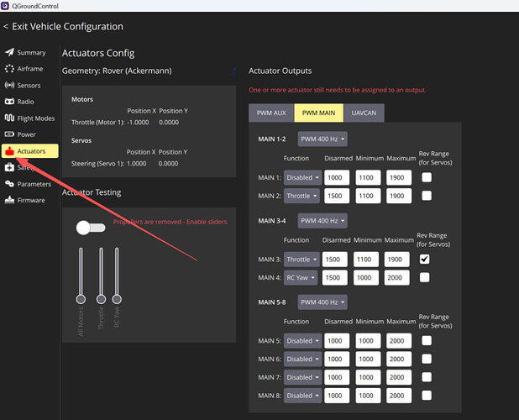
Task: Open the Summary page label
Action: coord(31,53)
